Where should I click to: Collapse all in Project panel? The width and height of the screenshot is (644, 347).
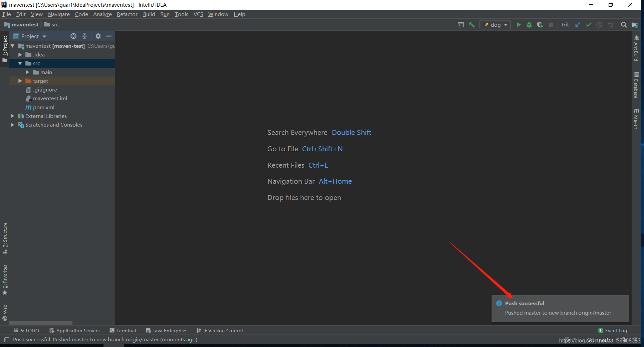pos(84,36)
